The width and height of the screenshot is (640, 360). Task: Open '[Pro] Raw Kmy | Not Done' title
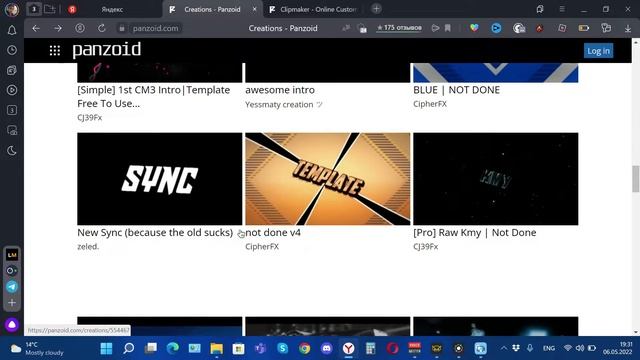click(x=475, y=232)
